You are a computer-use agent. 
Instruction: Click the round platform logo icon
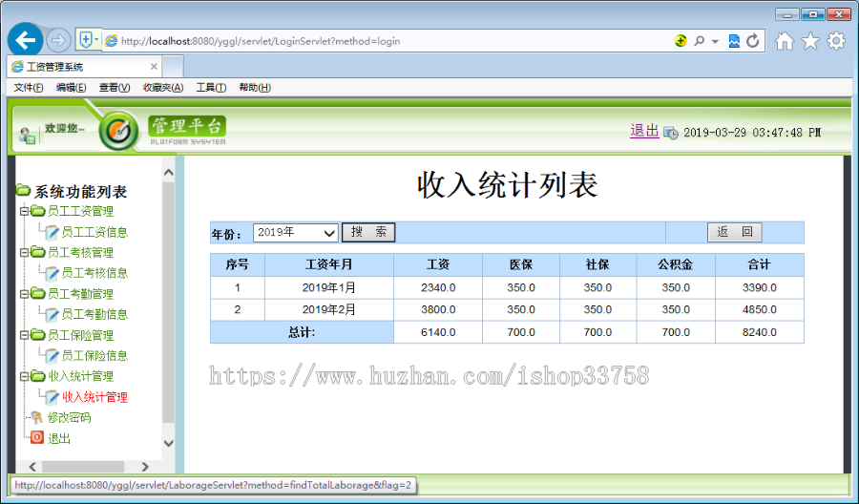118,131
